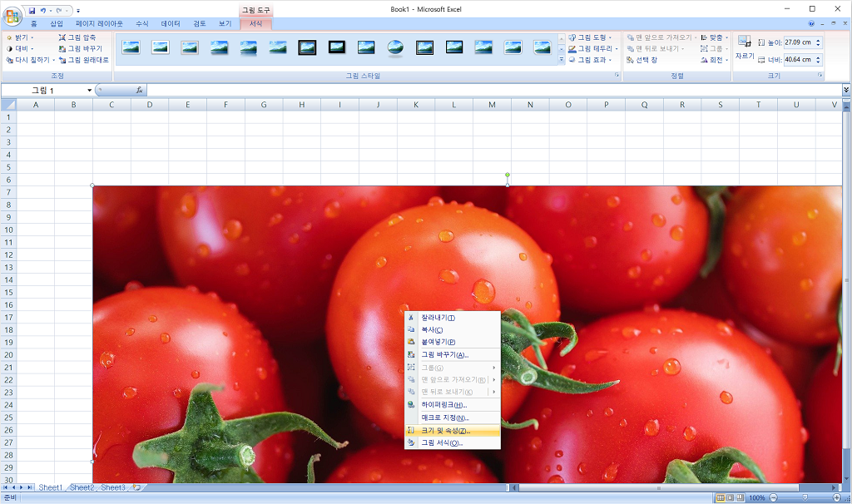
Task: Switch to the 수식 tab
Action: 141,24
